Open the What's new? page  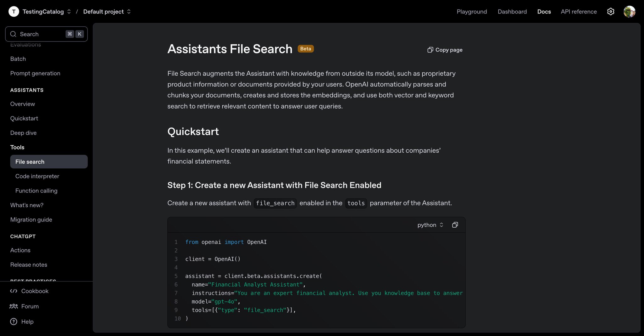pos(27,205)
